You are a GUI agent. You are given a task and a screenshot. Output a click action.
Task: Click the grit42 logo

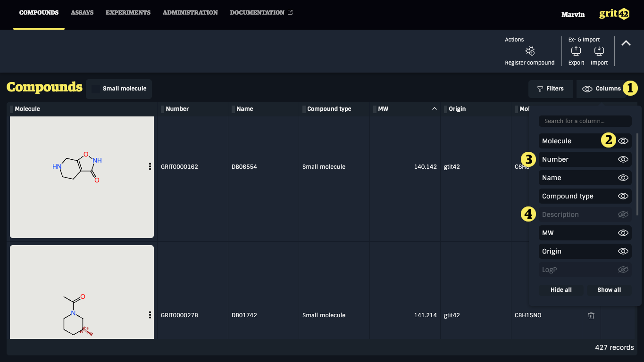click(614, 14)
